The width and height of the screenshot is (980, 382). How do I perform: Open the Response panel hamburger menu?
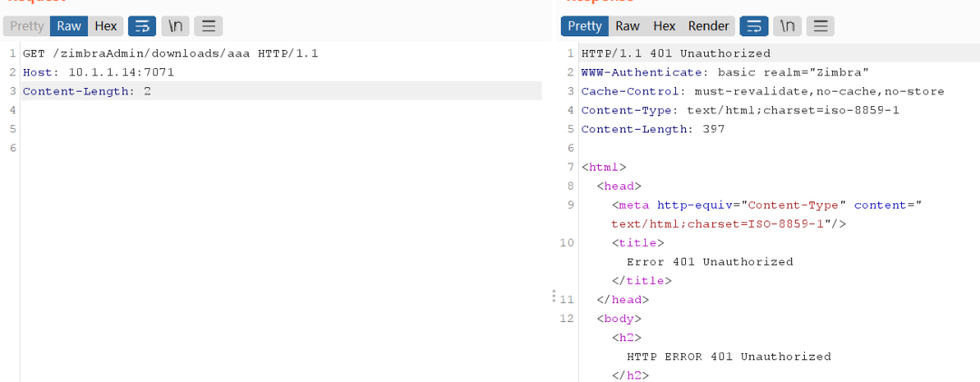tap(820, 26)
